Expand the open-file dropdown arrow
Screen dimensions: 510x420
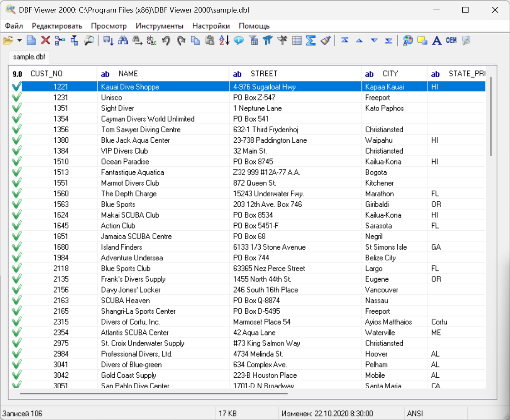(20, 40)
